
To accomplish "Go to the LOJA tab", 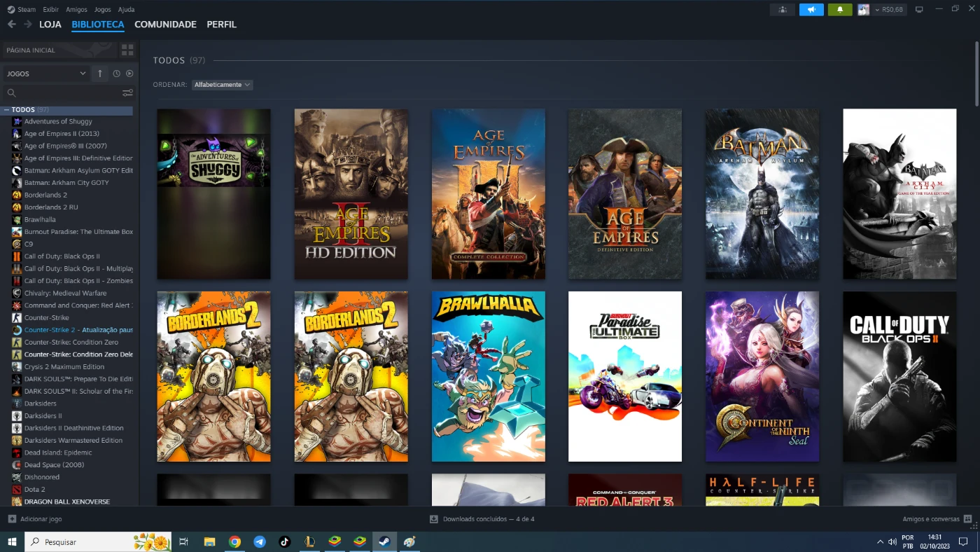I will point(50,25).
